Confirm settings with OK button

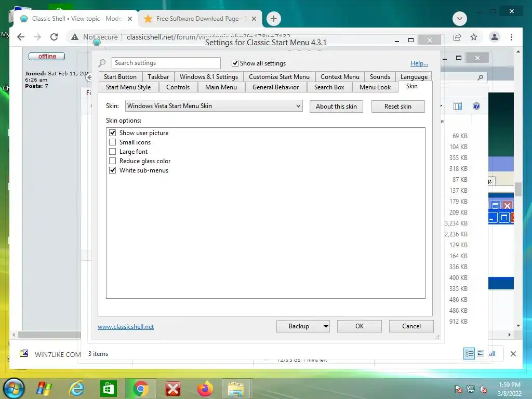pyautogui.click(x=360, y=326)
